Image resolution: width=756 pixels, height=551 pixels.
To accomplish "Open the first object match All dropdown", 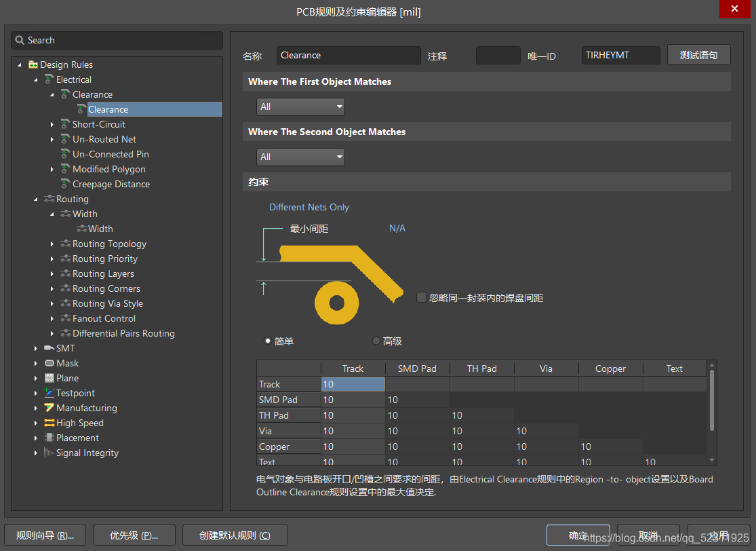I will (x=300, y=107).
